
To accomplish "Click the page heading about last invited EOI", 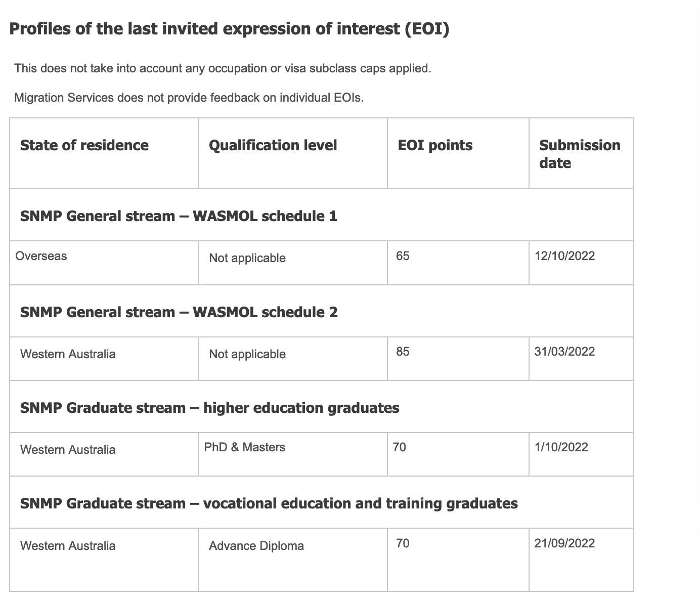I will pyautogui.click(x=229, y=29).
